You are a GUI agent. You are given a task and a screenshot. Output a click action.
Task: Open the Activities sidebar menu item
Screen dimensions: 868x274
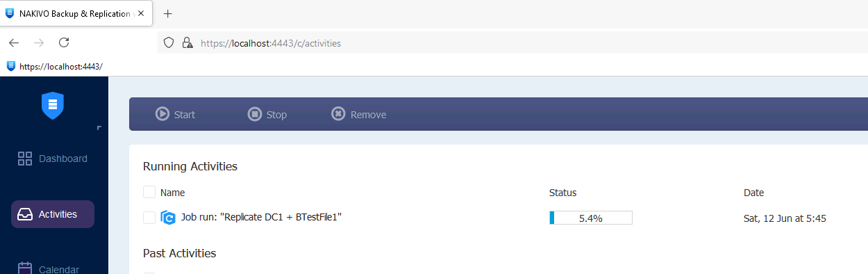53,214
